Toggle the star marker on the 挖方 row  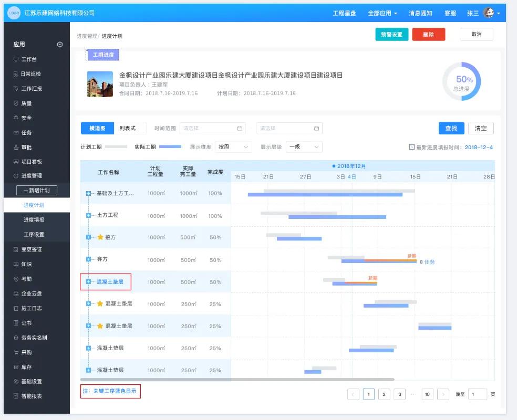tap(100, 238)
